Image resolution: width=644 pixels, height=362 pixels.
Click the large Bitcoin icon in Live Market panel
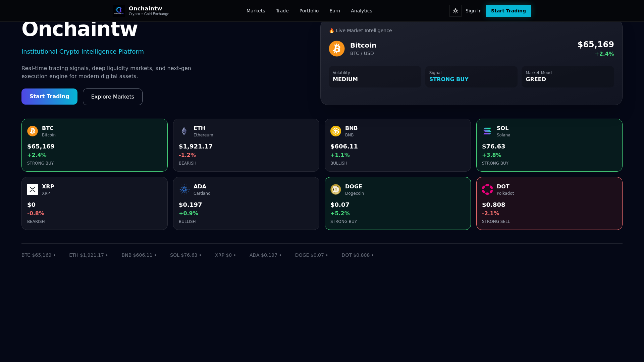336,49
